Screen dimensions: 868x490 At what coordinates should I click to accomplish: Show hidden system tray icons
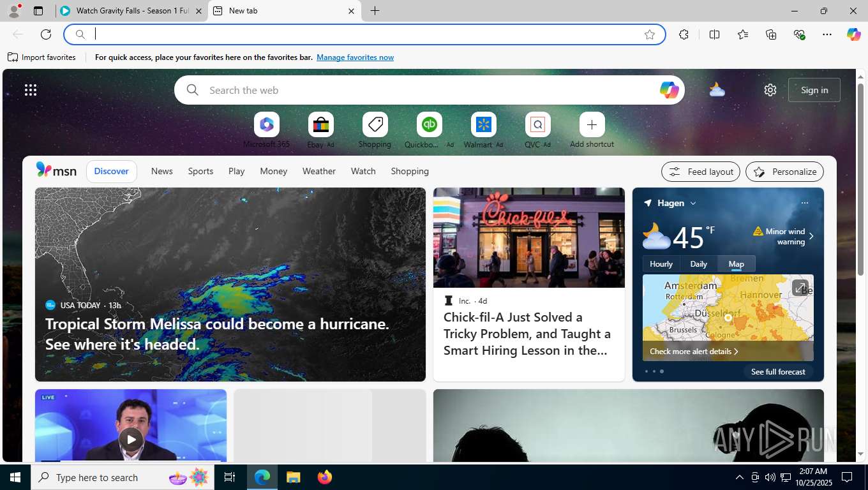(739, 477)
